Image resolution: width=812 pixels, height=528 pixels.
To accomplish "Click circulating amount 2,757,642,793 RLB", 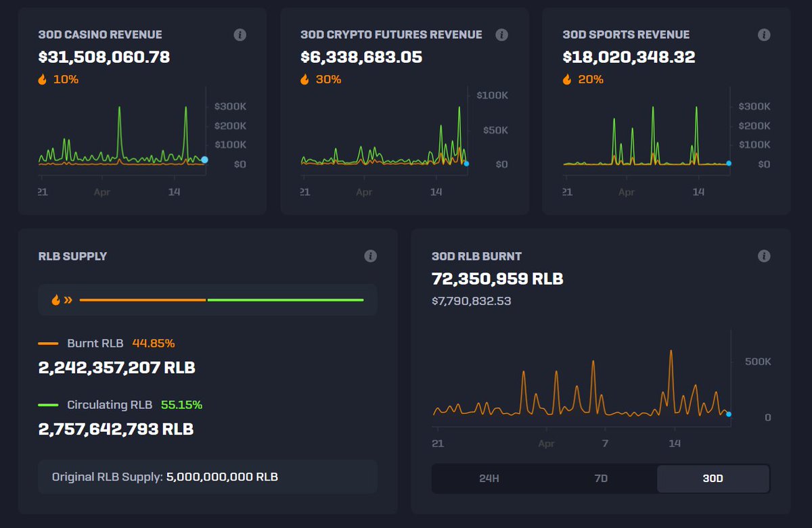I will (x=116, y=429).
